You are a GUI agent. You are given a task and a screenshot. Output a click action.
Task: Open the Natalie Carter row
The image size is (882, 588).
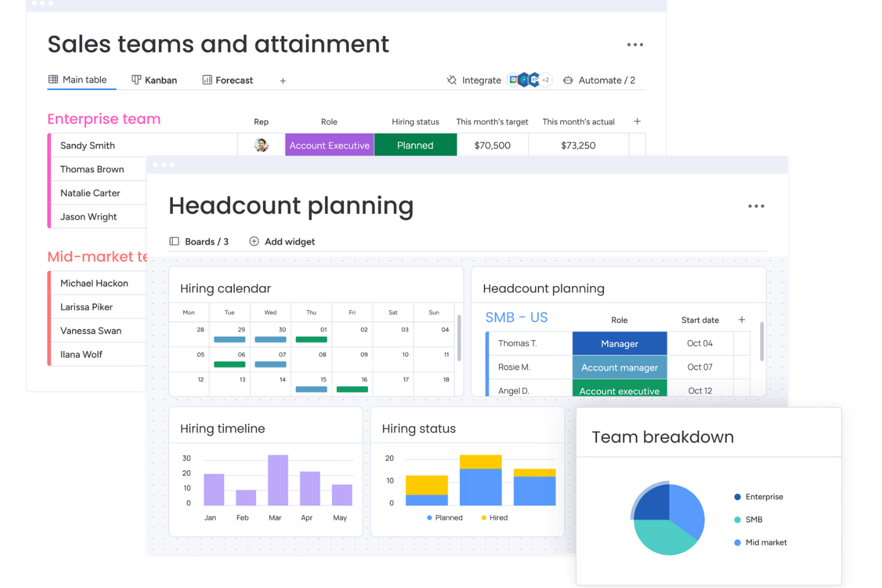99,193
